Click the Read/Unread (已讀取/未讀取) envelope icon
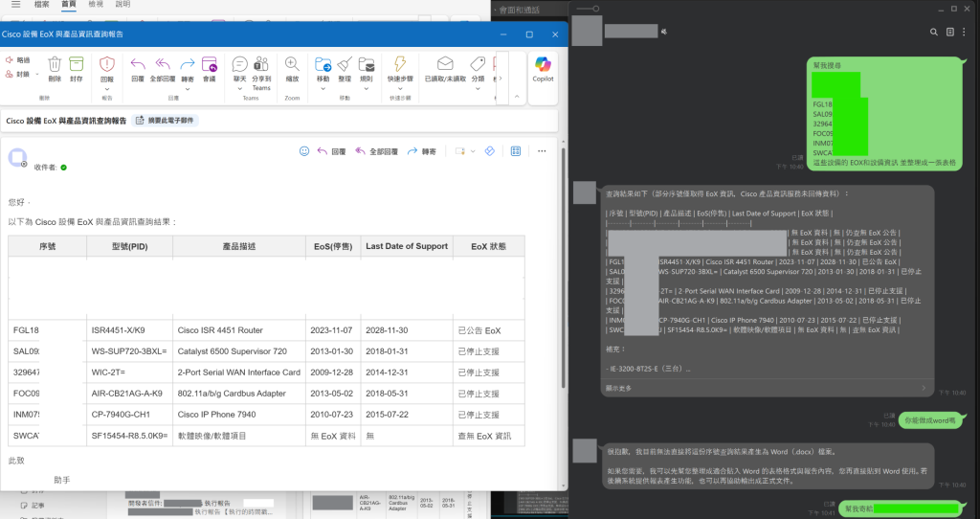This screenshot has height=519, width=980. [x=445, y=64]
